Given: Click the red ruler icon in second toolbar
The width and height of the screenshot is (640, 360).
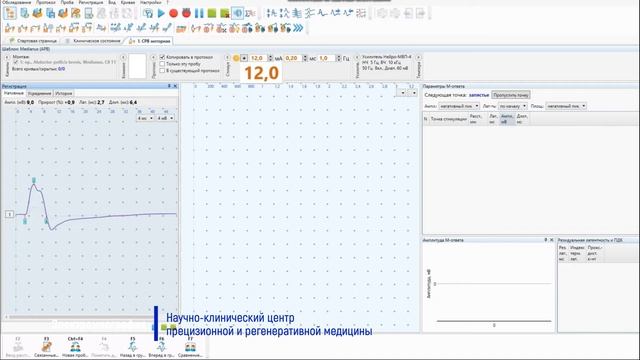Looking at the screenshot, I should (182, 28).
